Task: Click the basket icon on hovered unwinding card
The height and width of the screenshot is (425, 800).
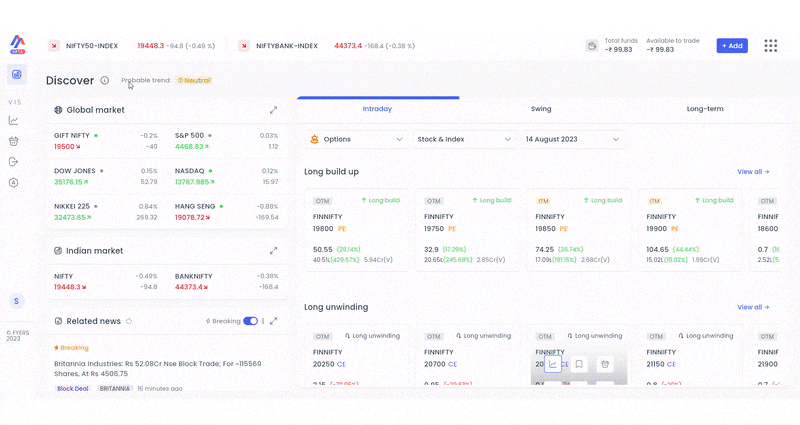Action: click(x=605, y=364)
